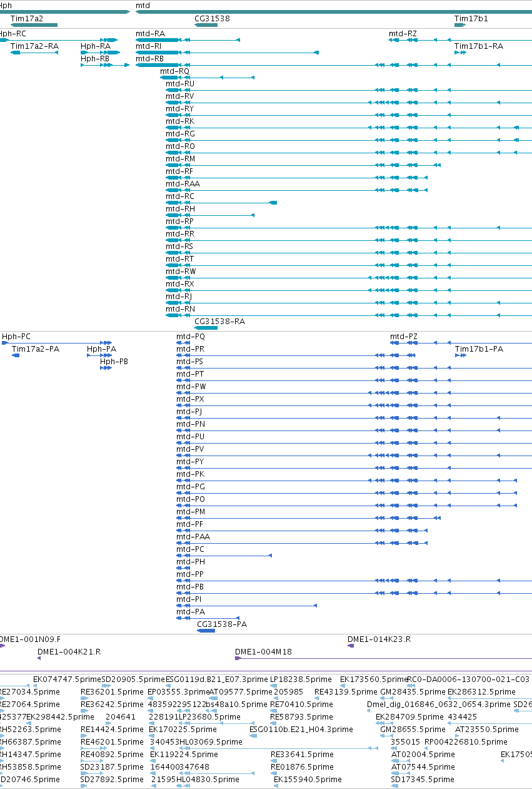Click transcript mtd-RC label
Viewport: 532px width, 789px height.
pyautogui.click(x=180, y=196)
